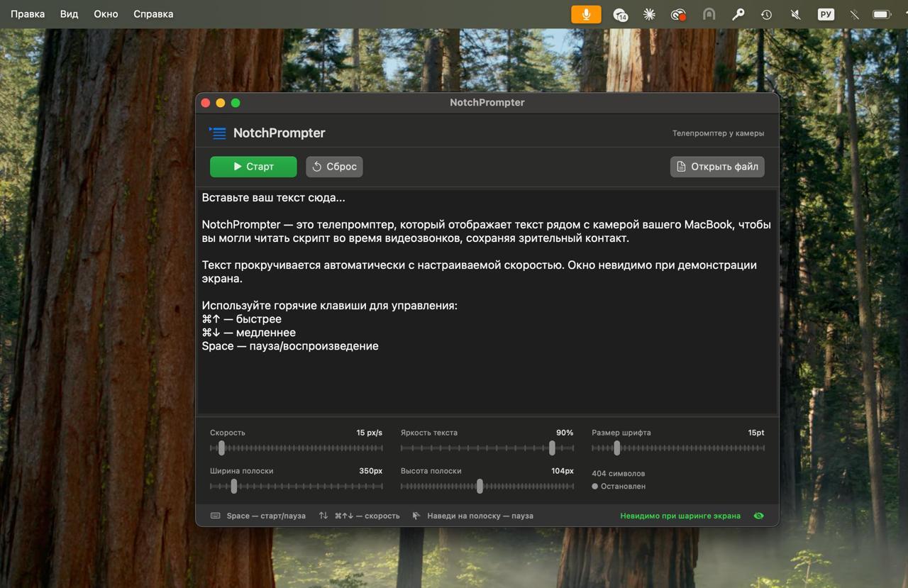Screen dimensions: 908x588
Task: Open the Вид menu
Action: 69,14
